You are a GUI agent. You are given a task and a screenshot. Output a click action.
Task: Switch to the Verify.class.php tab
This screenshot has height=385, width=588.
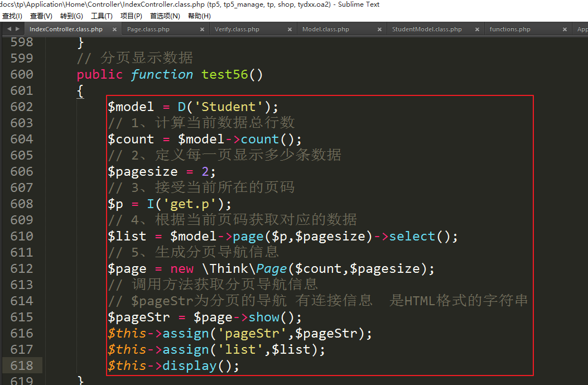237,29
